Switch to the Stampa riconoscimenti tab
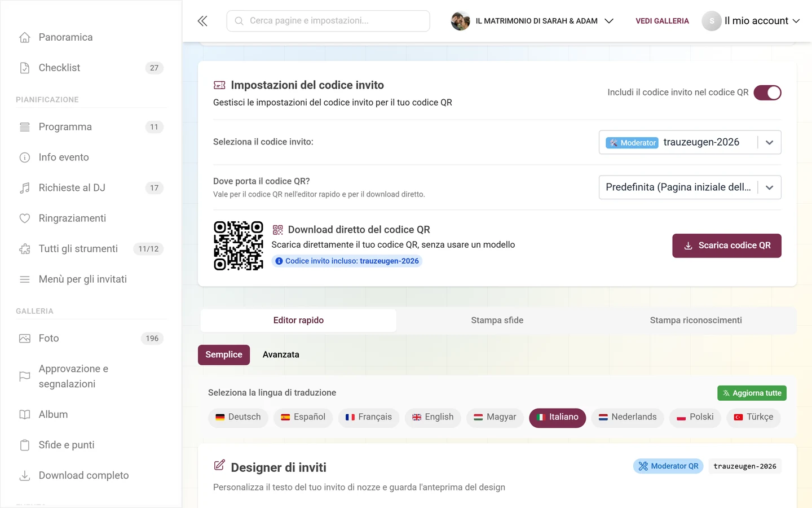 point(696,321)
